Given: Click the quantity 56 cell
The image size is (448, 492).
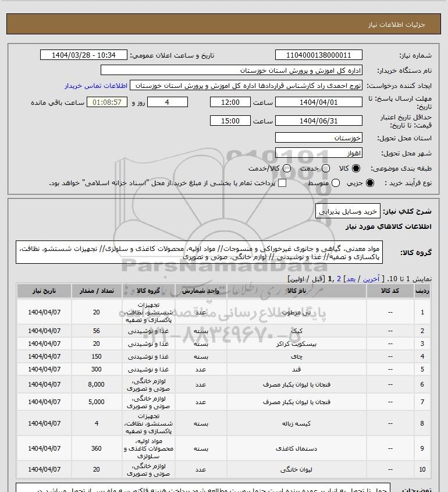Looking at the screenshot, I should tap(96, 331).
